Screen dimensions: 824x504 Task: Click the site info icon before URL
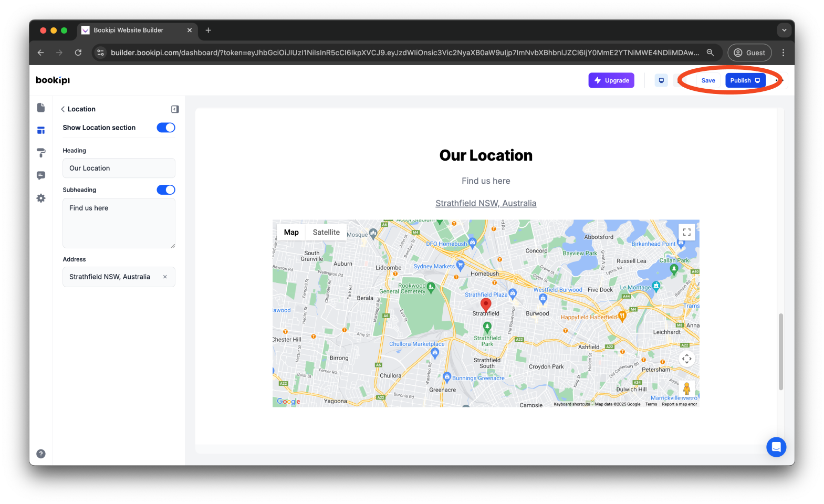tap(101, 52)
